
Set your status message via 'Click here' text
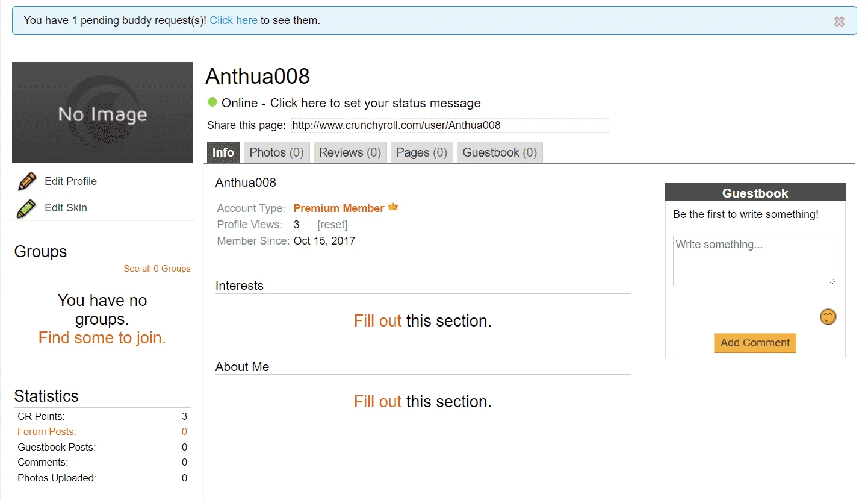click(x=376, y=103)
